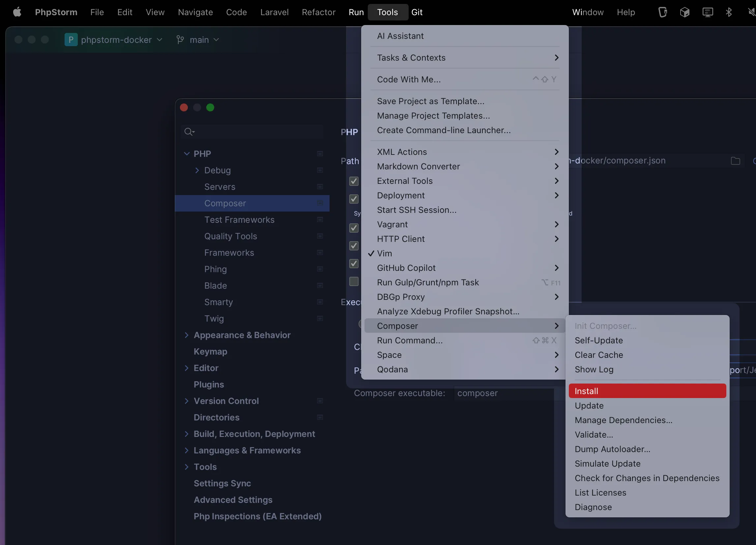Open the GitHub Copilot submenu

465,268
